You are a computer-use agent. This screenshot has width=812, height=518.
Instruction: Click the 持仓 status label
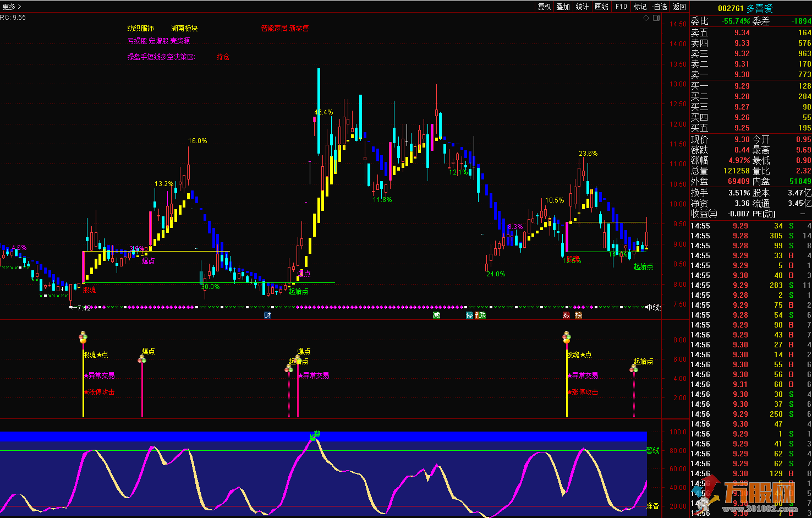pos(223,57)
